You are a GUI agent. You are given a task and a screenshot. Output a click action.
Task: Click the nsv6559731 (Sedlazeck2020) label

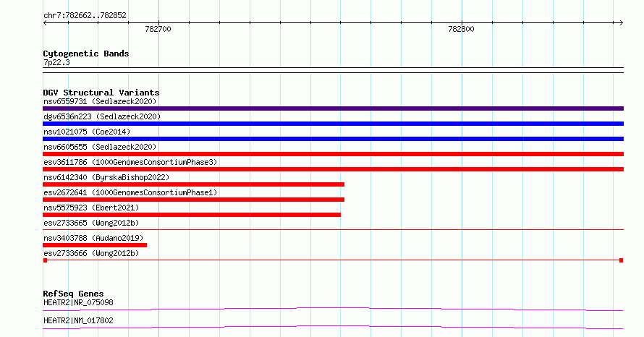click(x=100, y=101)
